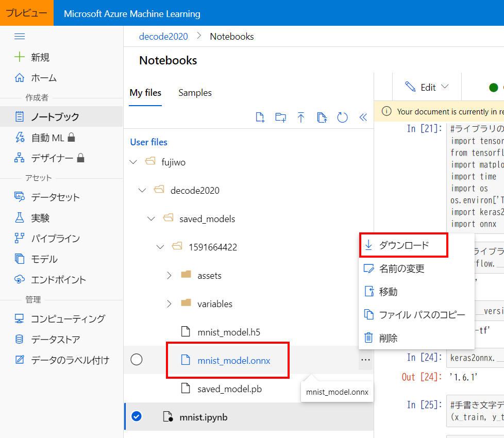Choose 削除 from context menu
This screenshot has height=438, width=504.
416,338
